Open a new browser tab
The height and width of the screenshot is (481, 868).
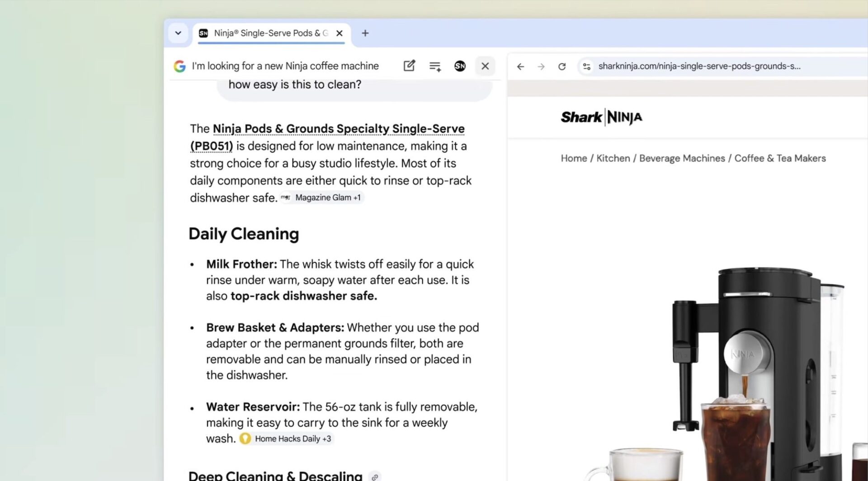pyautogui.click(x=365, y=33)
